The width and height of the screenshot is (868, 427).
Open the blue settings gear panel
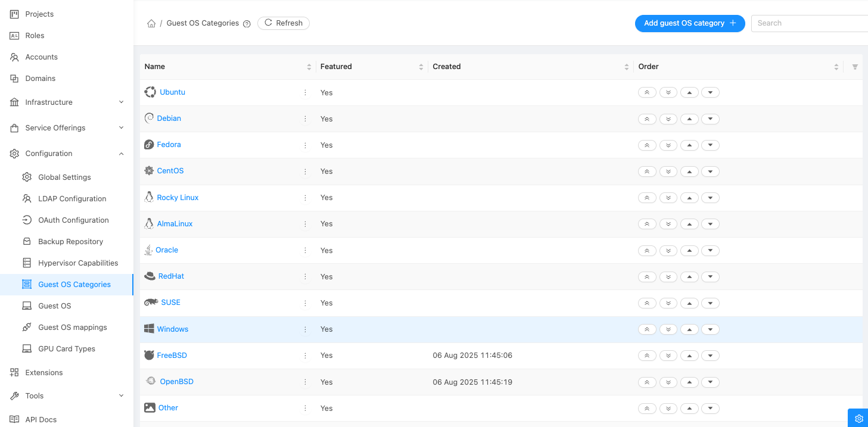[x=858, y=418]
